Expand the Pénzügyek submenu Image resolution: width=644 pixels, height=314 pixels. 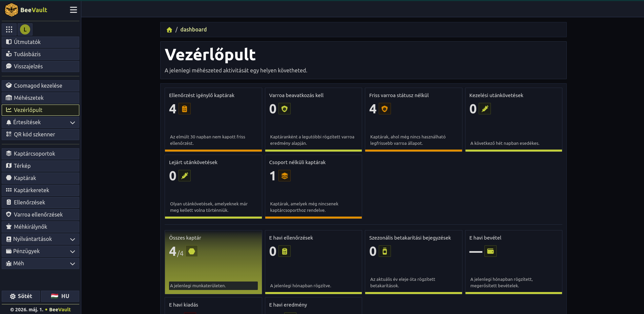pos(40,251)
